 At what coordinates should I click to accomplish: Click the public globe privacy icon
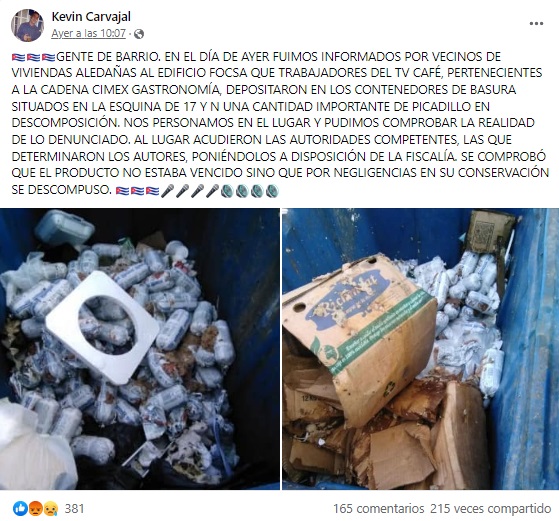click(x=139, y=34)
